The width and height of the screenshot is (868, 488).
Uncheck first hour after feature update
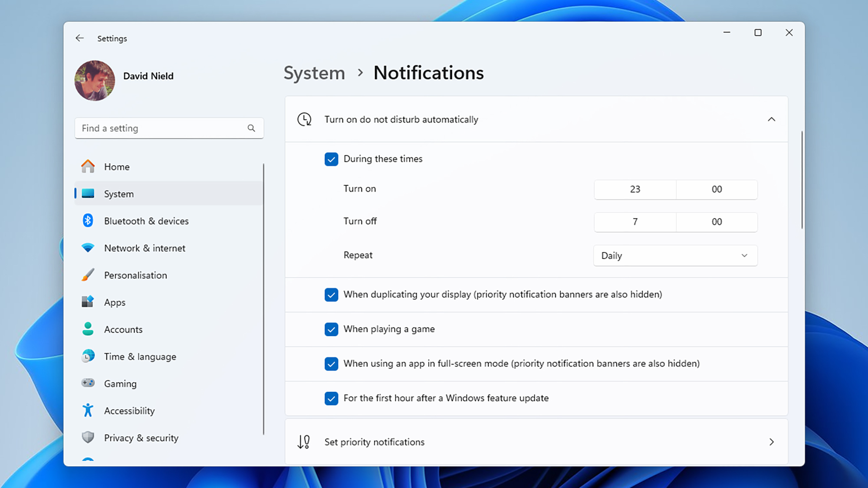coord(332,399)
